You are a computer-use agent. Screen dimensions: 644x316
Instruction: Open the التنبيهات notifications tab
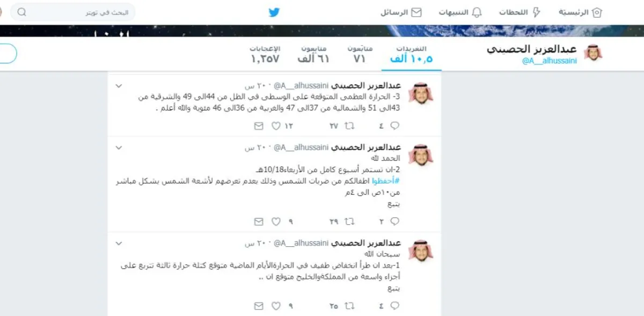460,12
